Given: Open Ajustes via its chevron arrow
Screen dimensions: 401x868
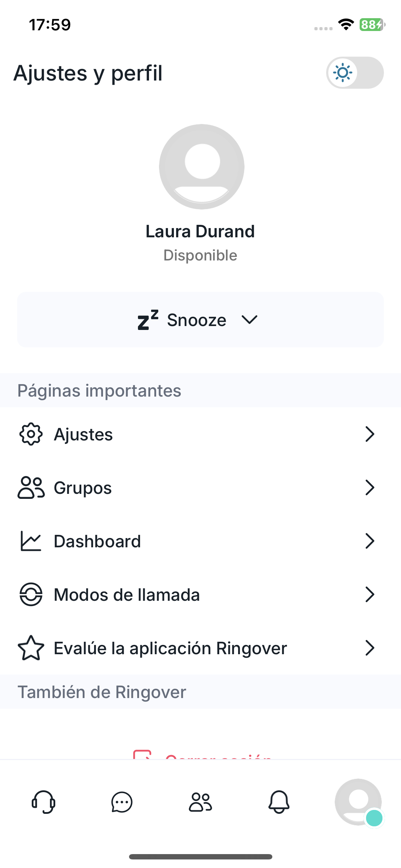Looking at the screenshot, I should (x=370, y=434).
